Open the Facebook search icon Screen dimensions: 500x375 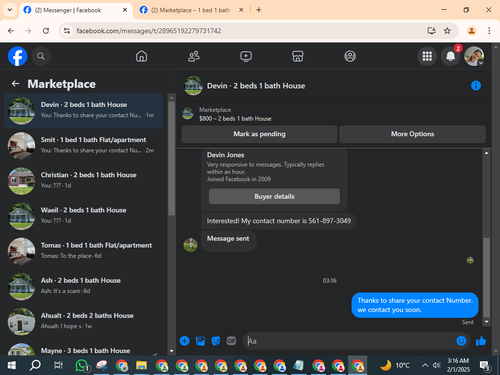pos(41,56)
